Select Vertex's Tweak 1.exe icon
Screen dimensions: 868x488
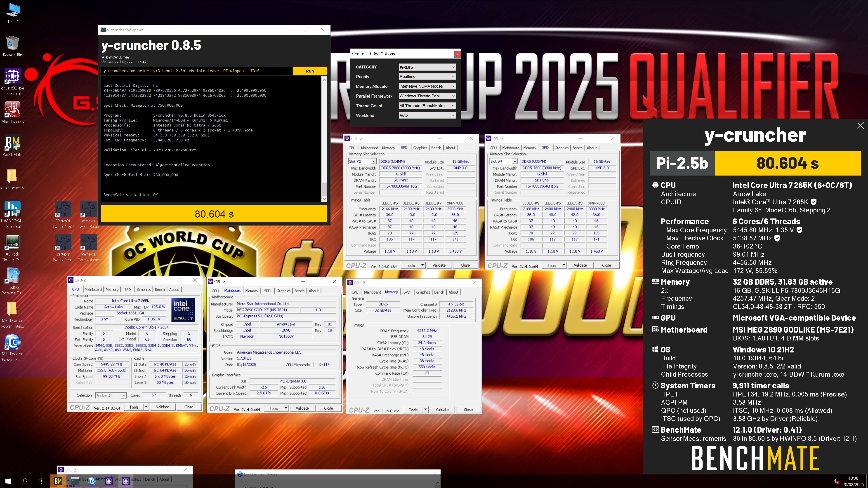pos(63,215)
